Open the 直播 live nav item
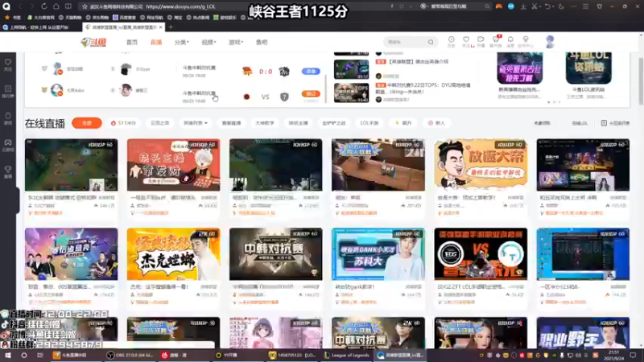 156,43
